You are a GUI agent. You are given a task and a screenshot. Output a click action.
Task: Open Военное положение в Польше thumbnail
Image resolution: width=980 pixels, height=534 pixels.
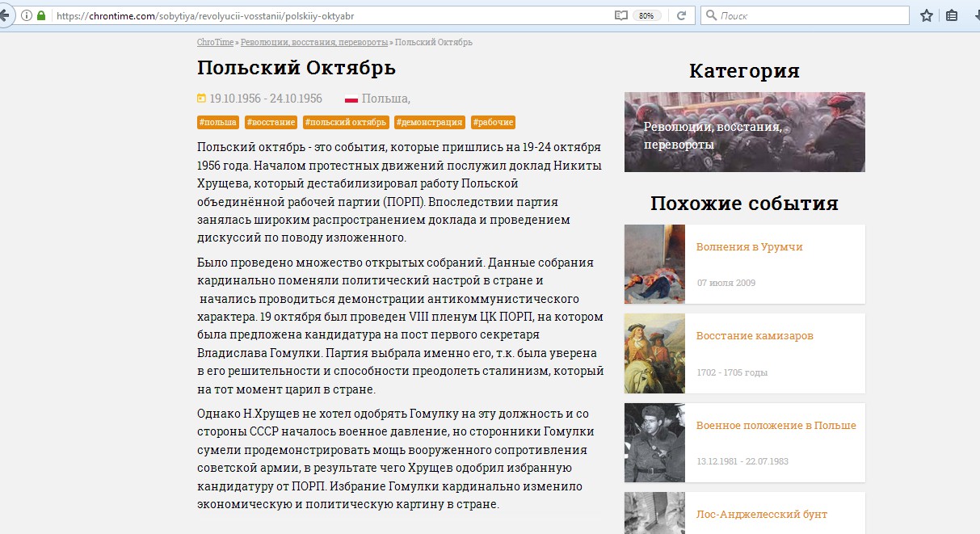point(654,443)
